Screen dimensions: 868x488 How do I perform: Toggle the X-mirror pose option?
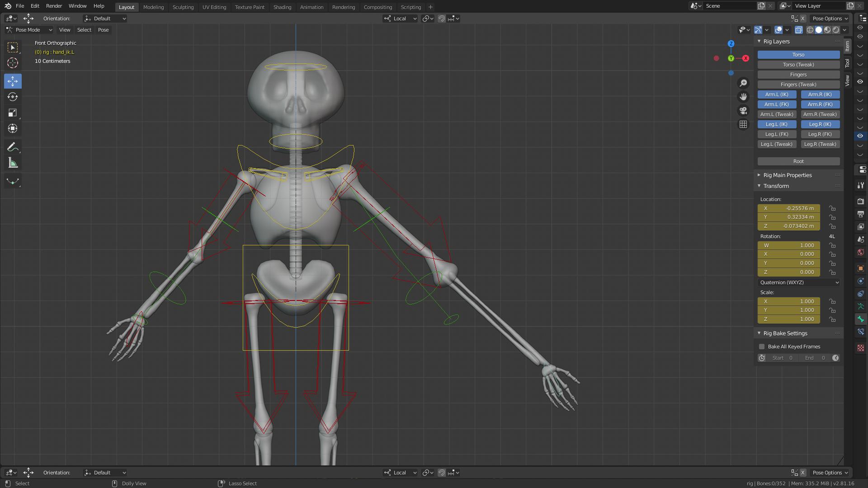tap(803, 19)
